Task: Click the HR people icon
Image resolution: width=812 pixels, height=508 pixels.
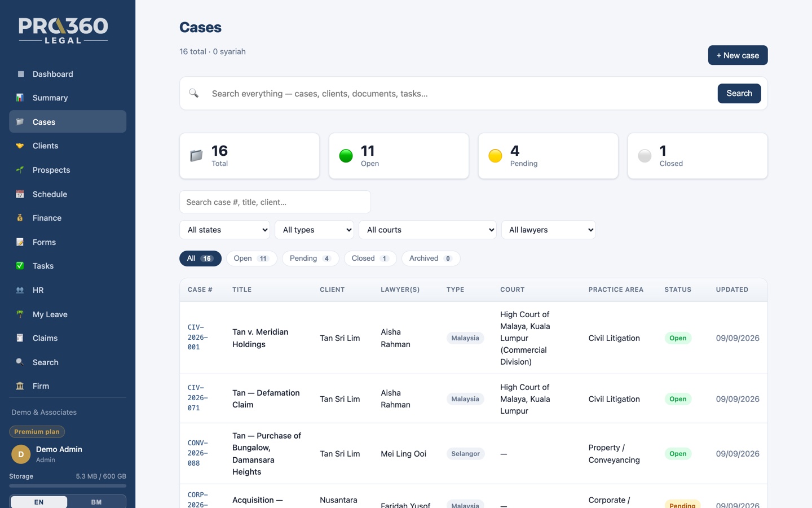Action: tap(20, 290)
